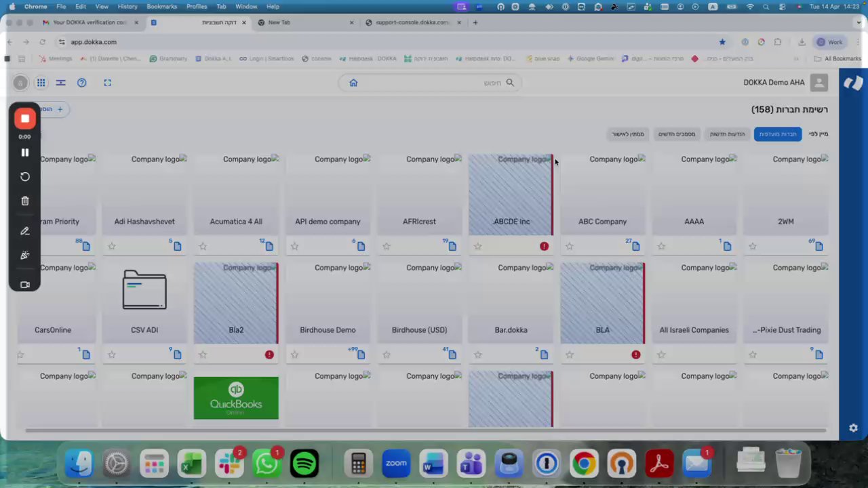Favorite the ABC Company star
Image resolution: width=868 pixels, height=488 pixels.
click(x=570, y=246)
